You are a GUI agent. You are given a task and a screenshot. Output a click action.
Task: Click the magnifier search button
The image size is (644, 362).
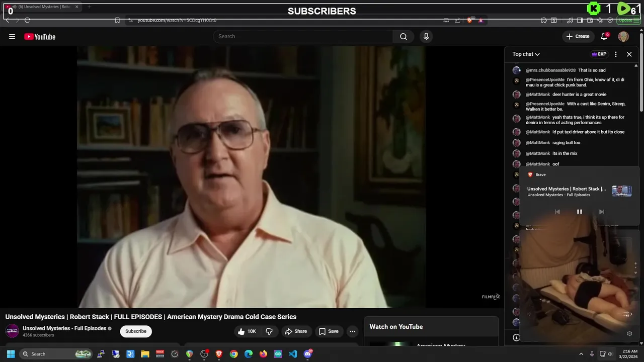pos(404,36)
